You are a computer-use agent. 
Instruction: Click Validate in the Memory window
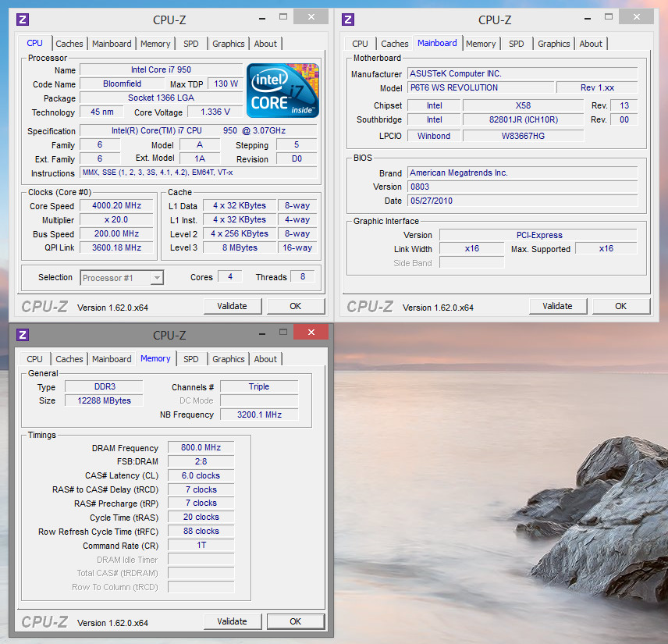pyautogui.click(x=233, y=621)
